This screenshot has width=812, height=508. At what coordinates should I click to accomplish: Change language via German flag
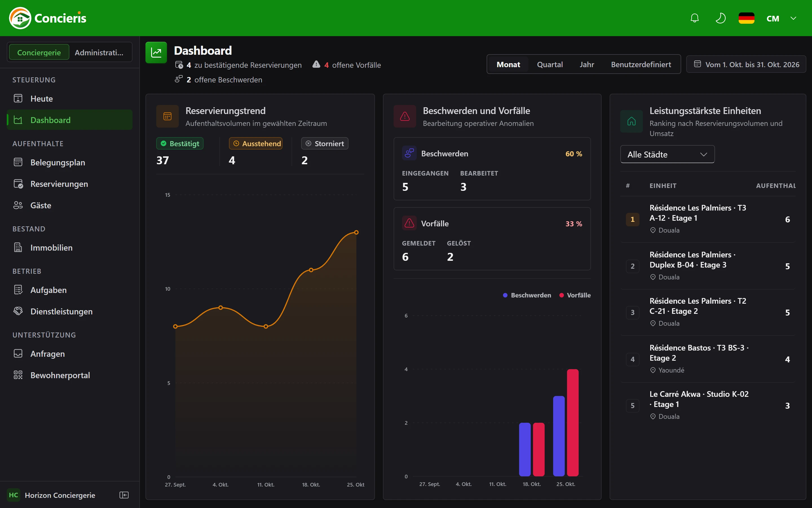click(x=746, y=18)
